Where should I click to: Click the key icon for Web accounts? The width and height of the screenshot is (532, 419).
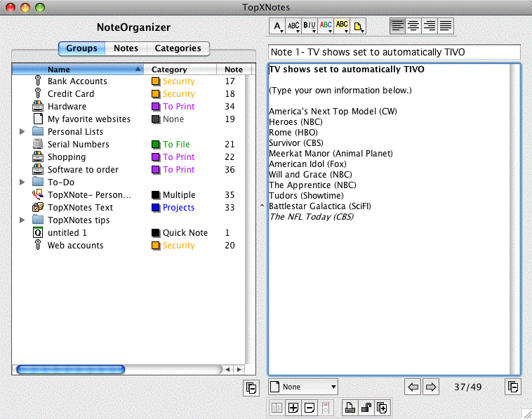click(x=38, y=245)
